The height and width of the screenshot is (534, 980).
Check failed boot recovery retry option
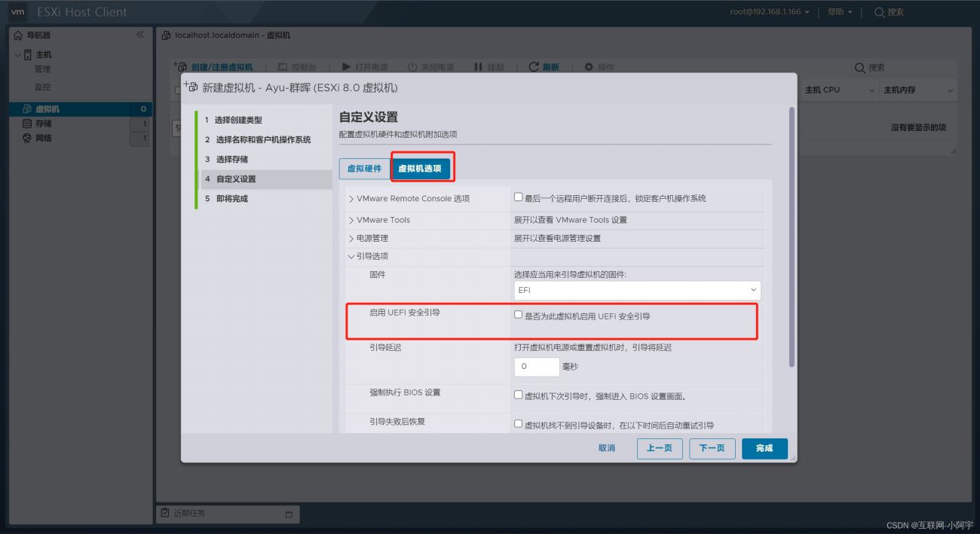click(518, 424)
